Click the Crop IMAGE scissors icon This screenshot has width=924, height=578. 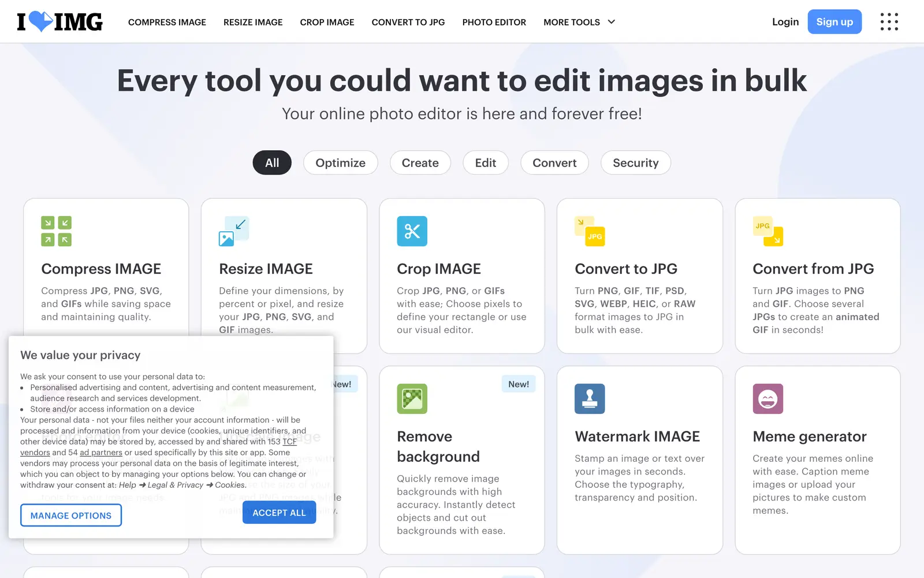coord(412,231)
